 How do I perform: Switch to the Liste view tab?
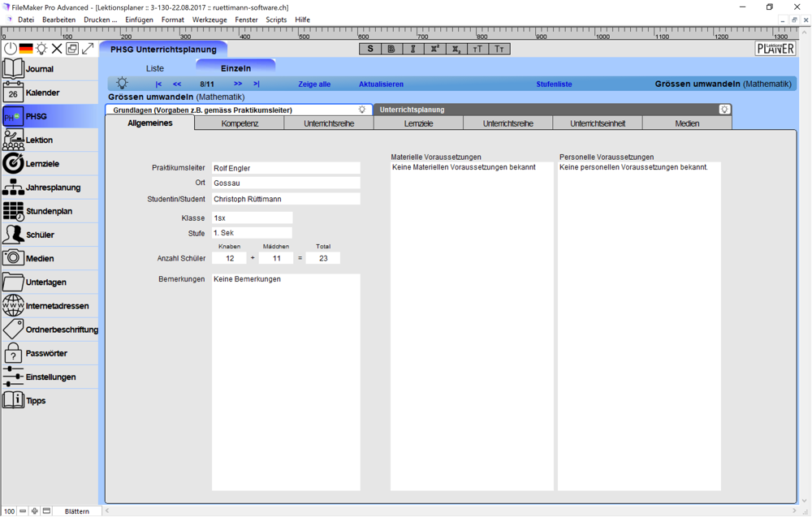click(155, 68)
